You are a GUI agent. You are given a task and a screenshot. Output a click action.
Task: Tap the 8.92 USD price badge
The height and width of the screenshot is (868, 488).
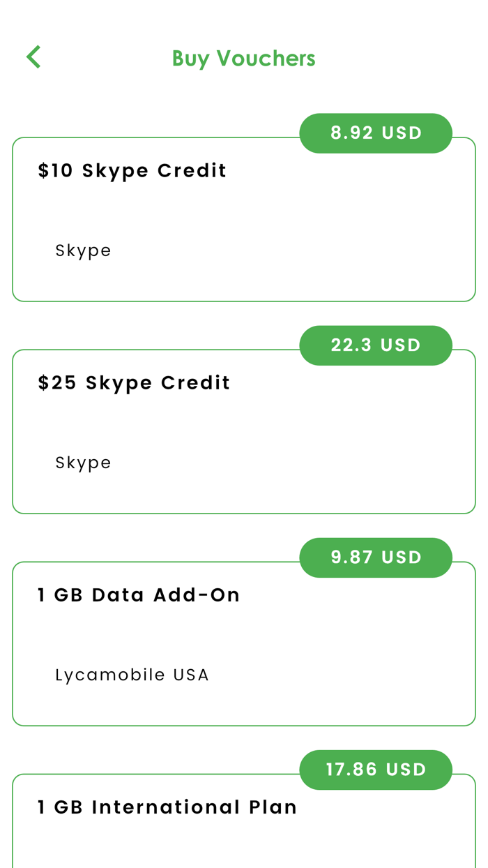[376, 133]
